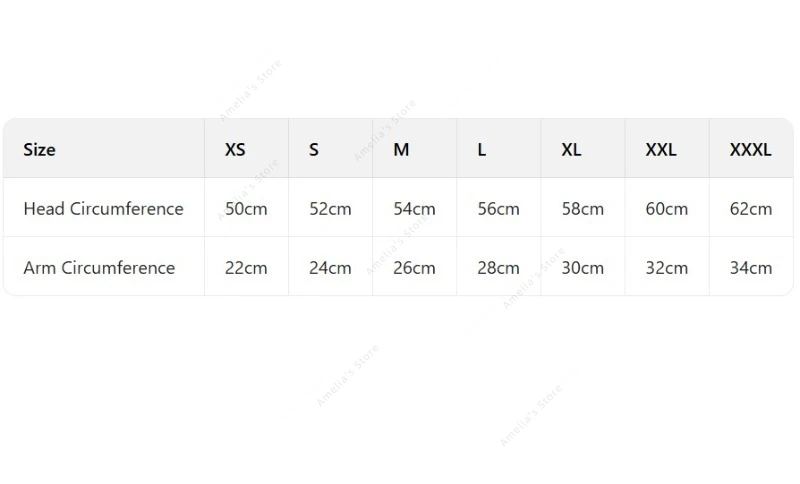Select the 58cm cell under XL
The width and height of the screenshot is (800, 484).
pos(582,209)
